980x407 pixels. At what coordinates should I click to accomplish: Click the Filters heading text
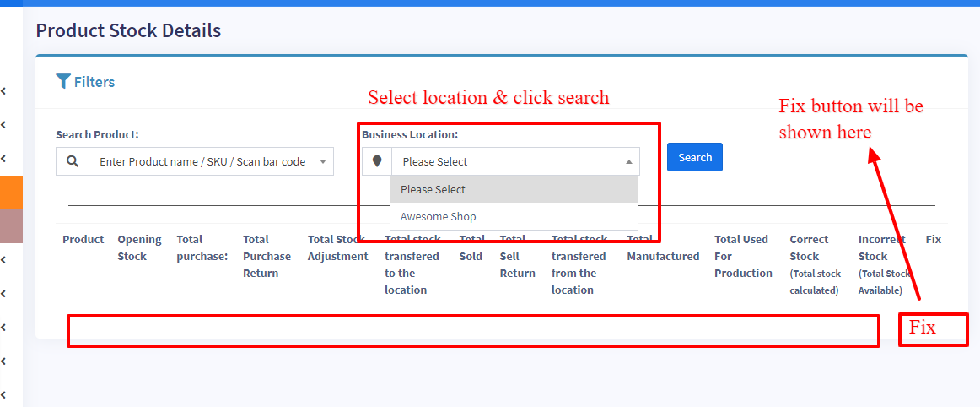tap(94, 82)
